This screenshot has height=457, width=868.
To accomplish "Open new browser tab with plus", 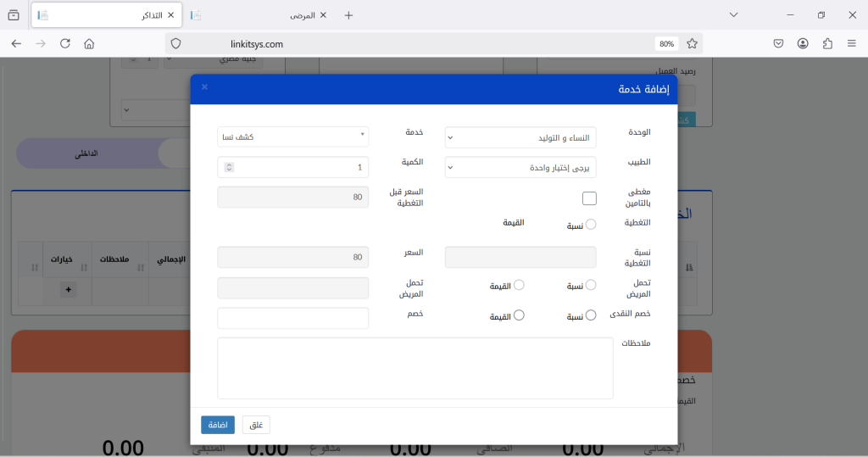I will pyautogui.click(x=348, y=15).
